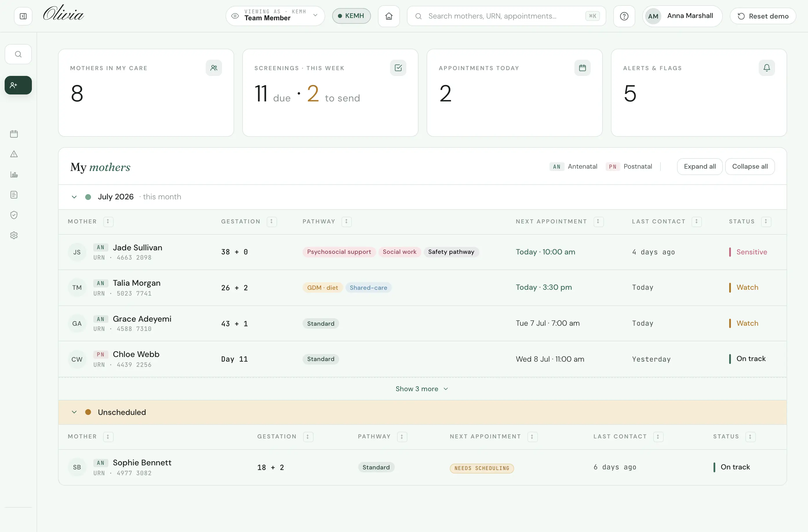The image size is (808, 532).
Task: Open the document notes sidebar icon
Action: point(14,195)
